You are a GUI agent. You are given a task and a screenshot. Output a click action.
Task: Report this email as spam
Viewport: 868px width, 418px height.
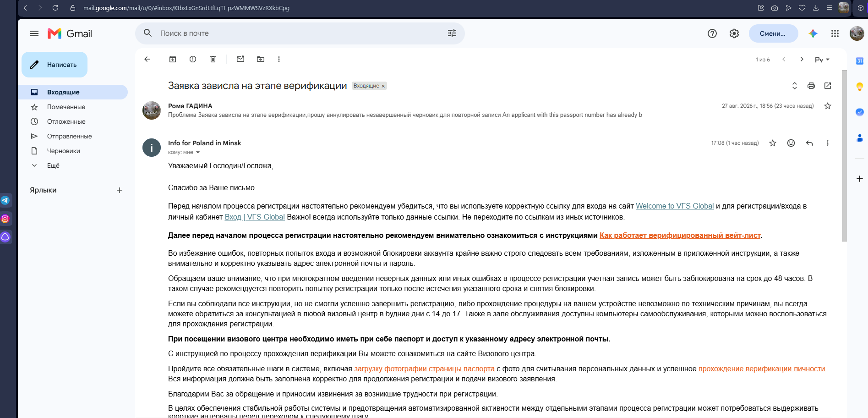(x=193, y=59)
